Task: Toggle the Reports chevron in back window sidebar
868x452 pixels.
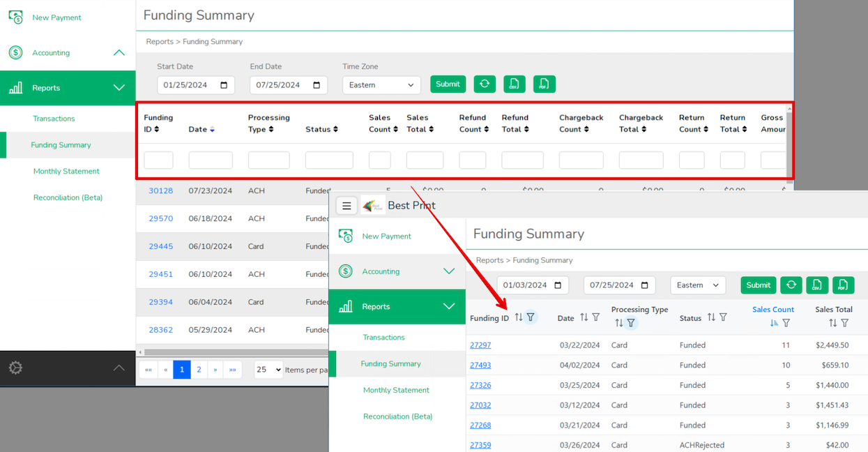Action: click(119, 88)
